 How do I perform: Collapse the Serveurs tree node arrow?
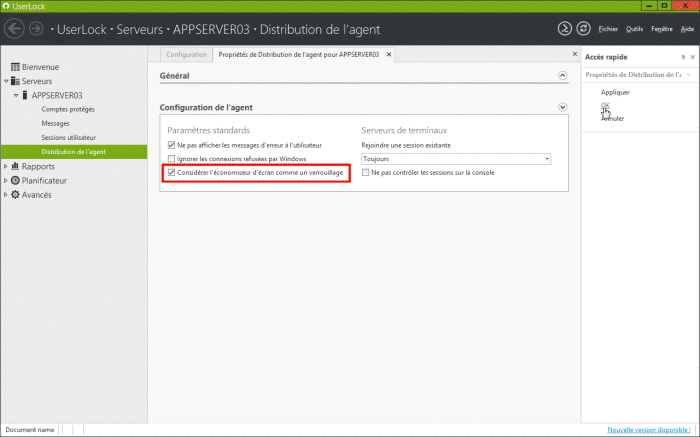(6, 81)
